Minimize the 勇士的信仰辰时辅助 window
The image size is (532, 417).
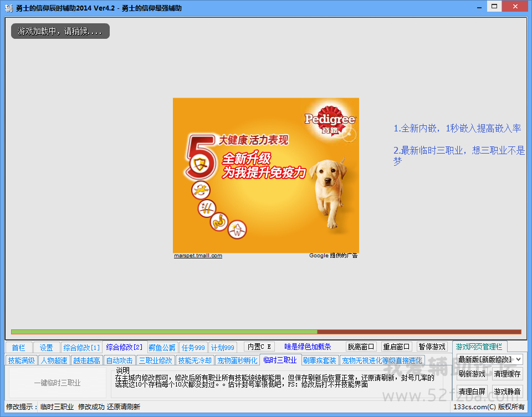[479, 7]
